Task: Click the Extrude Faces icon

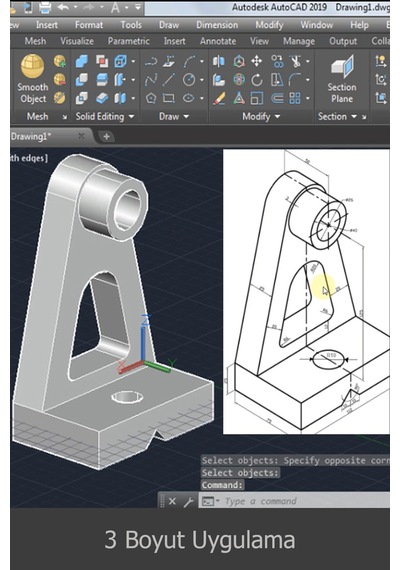Action: tap(120, 79)
